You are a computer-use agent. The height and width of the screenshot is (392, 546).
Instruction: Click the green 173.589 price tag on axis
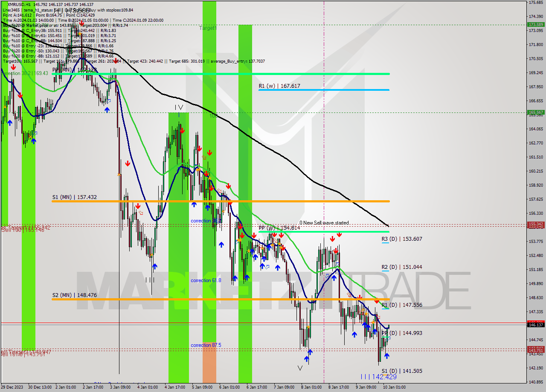(x=536, y=25)
